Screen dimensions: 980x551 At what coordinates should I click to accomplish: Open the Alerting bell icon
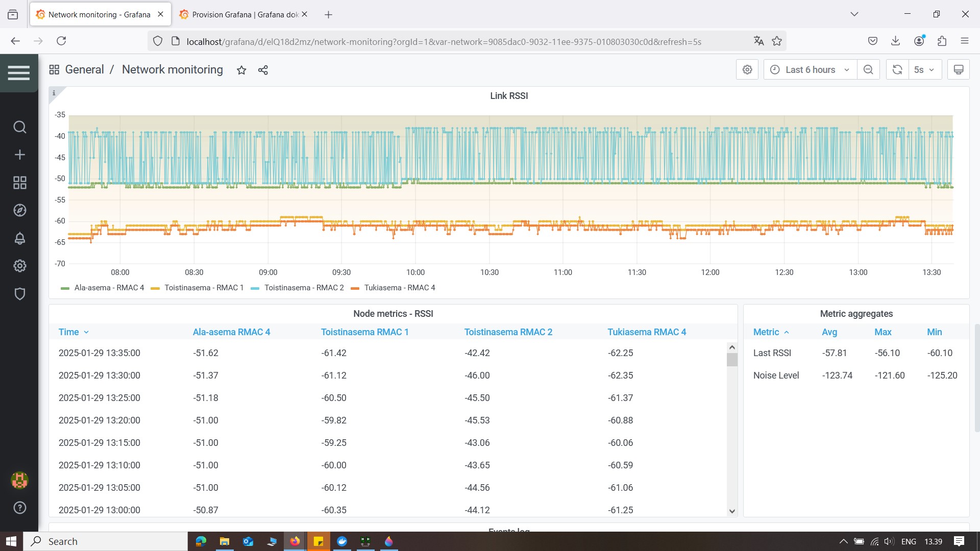19,238
